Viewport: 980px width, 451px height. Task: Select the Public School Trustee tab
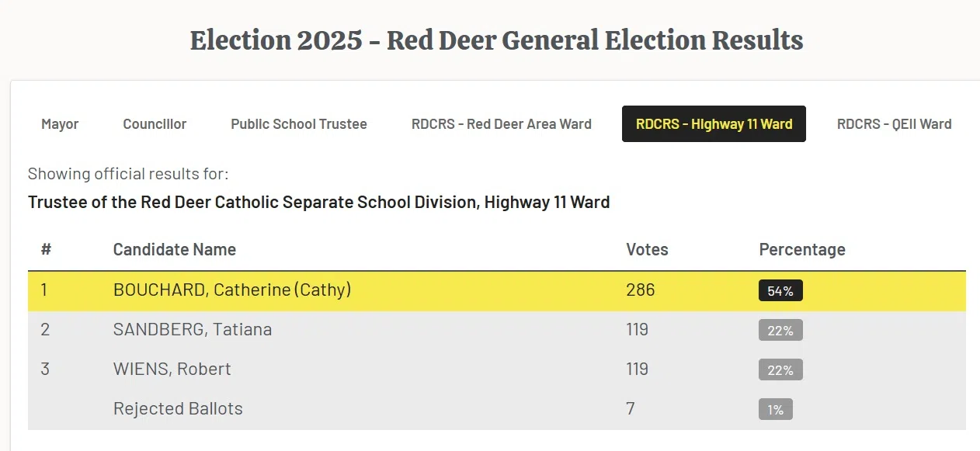[x=299, y=124]
